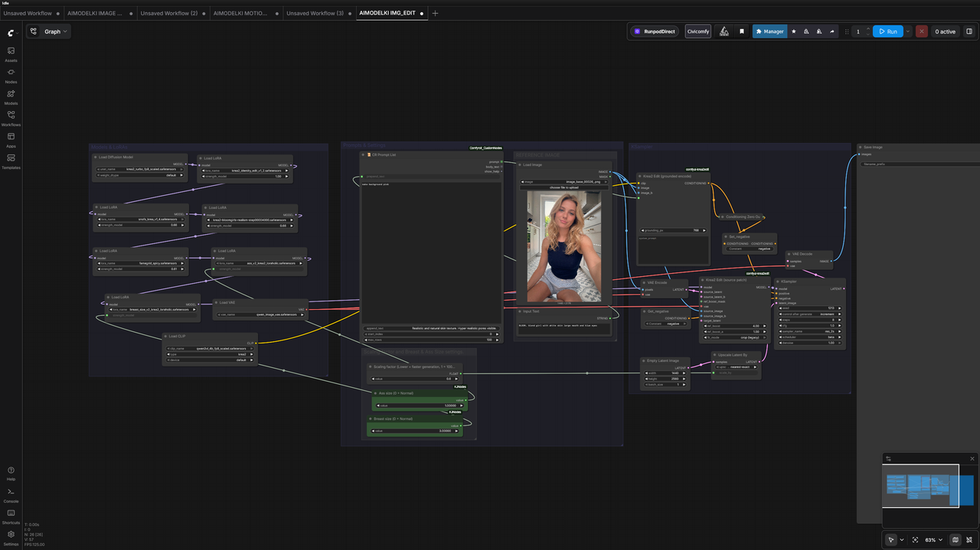Open the Models sidebar panel
This screenshot has height=550, width=980.
11,96
